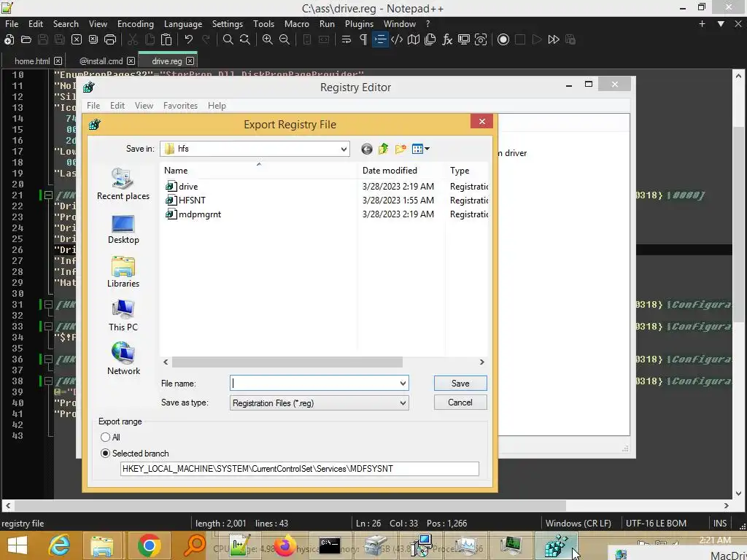This screenshot has height=560, width=747.
Task: Select the HFSNT registration file
Action: pos(186,201)
